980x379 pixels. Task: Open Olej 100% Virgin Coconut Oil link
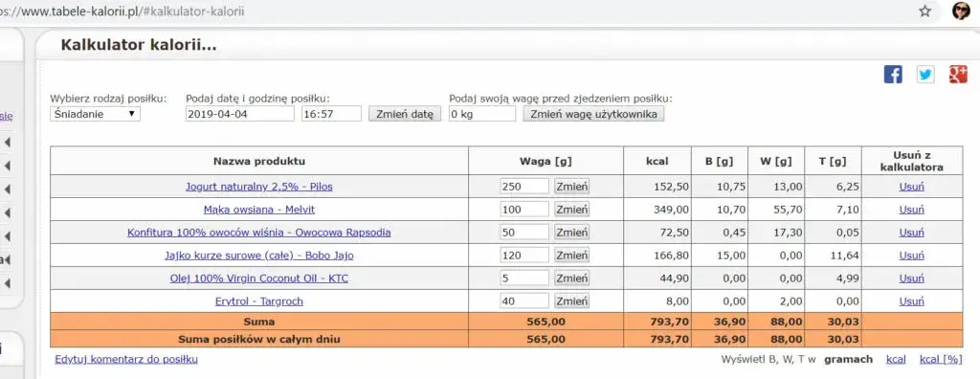258,279
